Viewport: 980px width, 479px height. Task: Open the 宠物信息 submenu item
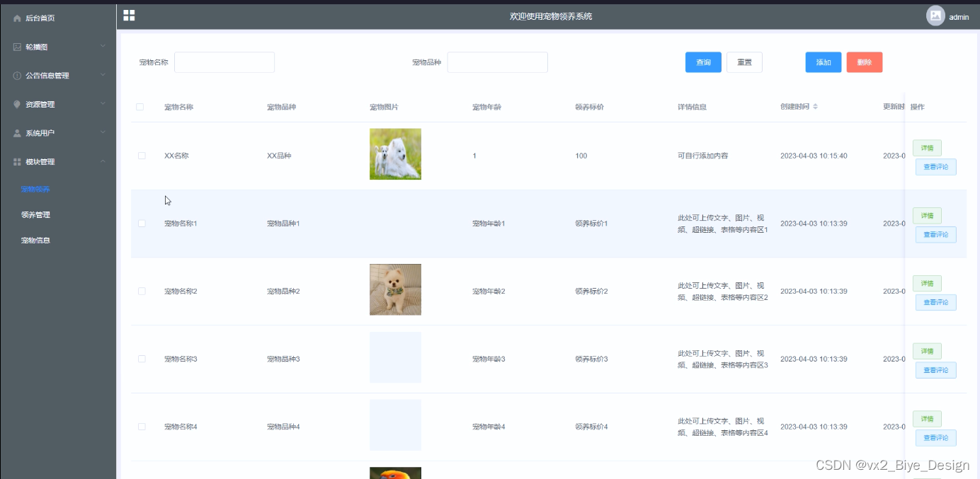click(x=35, y=241)
